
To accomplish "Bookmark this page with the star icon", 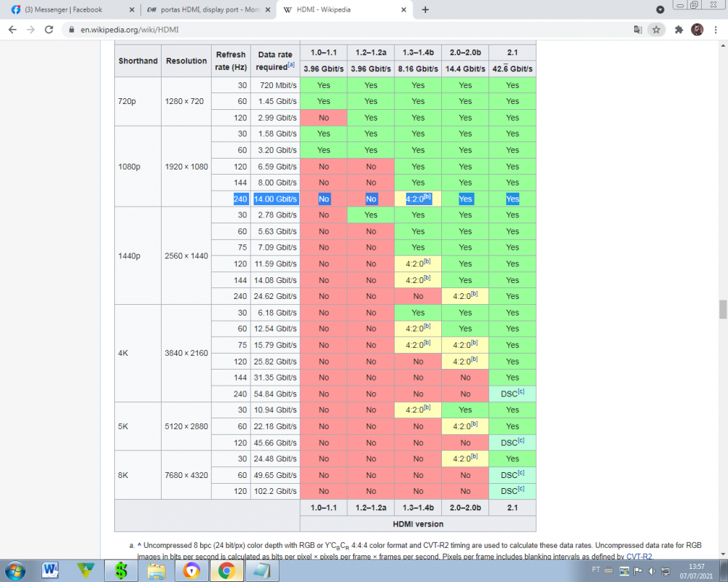I will coord(656,30).
